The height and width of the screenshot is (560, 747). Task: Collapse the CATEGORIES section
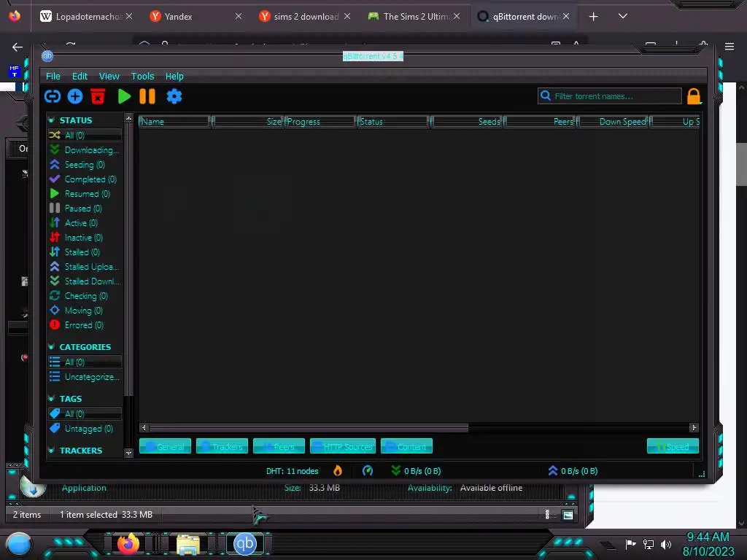52,347
